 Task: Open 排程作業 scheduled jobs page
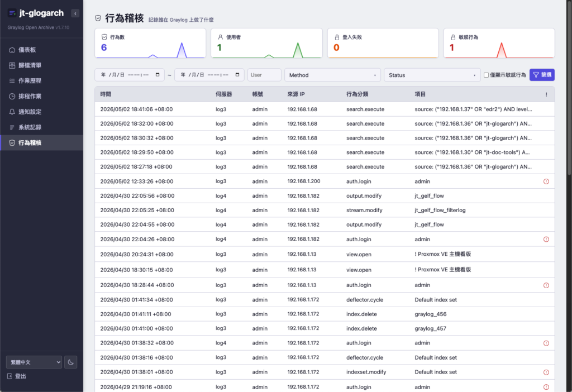(41, 96)
